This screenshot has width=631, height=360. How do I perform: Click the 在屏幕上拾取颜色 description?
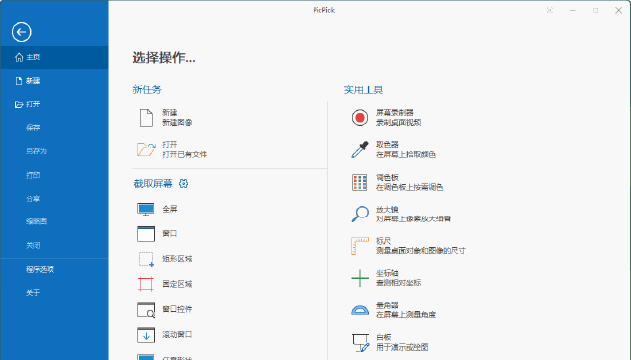pos(406,154)
